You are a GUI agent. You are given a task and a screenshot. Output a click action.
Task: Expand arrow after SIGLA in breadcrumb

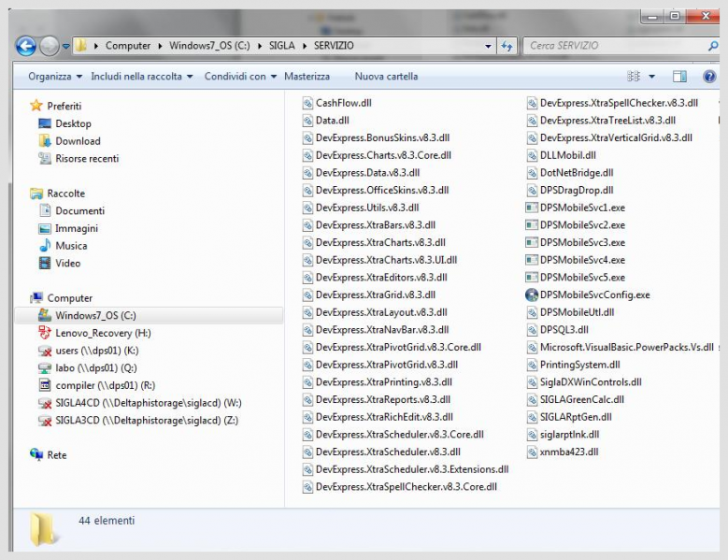pyautogui.click(x=305, y=46)
